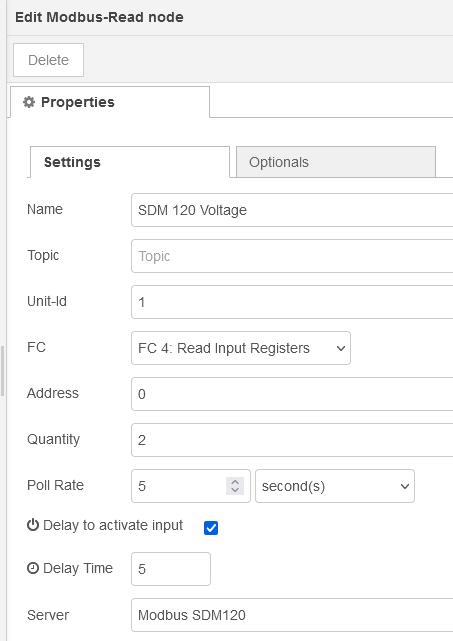The height and width of the screenshot is (641, 453).
Task: Select the Quantity input field
Action: 292,440
